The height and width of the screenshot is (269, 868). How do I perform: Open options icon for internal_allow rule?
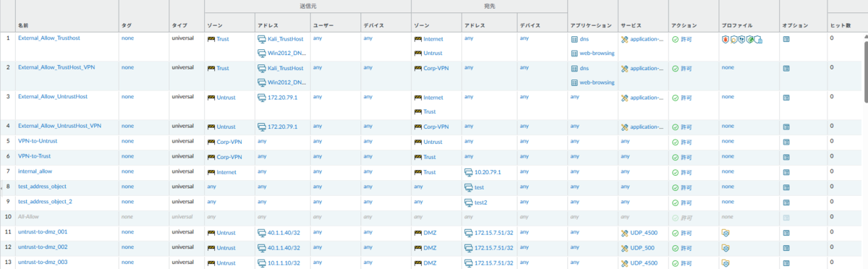786,172
